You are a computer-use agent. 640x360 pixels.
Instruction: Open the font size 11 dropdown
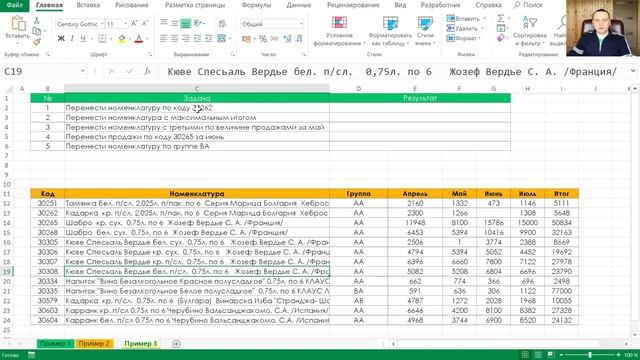pyautogui.click(x=125, y=24)
